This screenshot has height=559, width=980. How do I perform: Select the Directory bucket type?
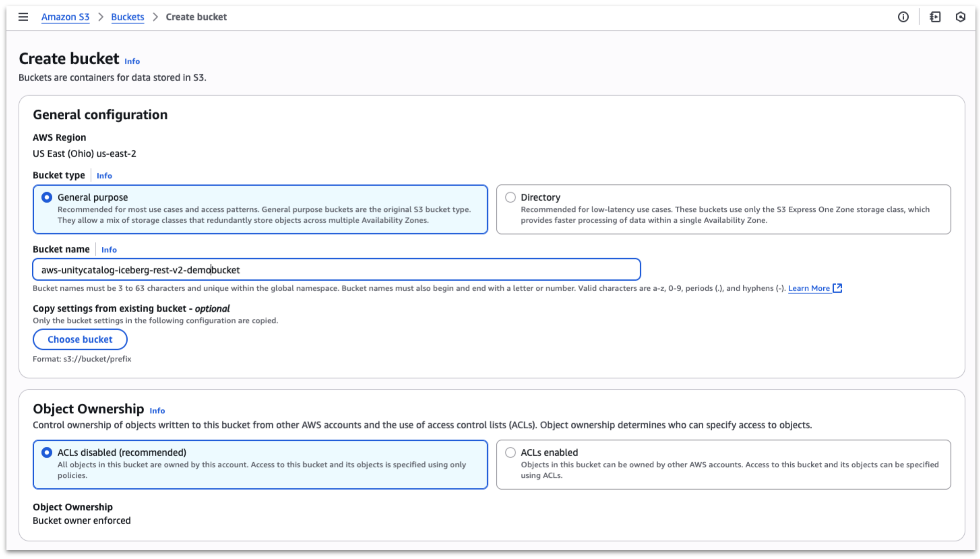coord(511,197)
